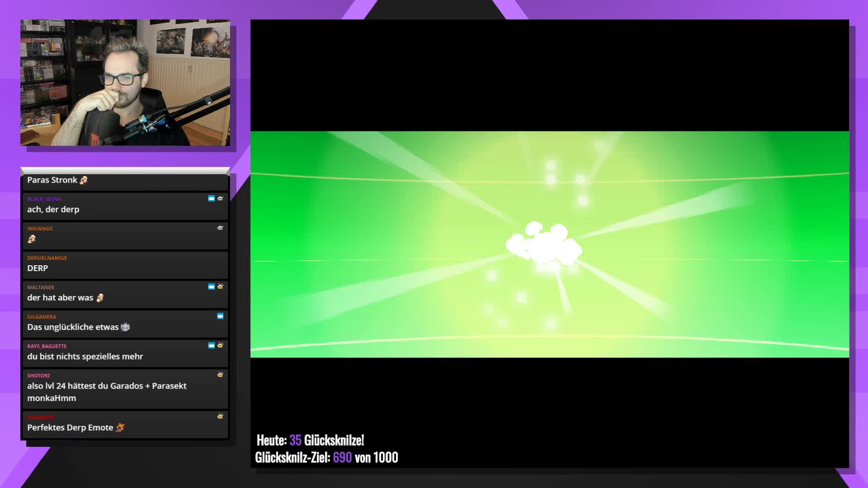This screenshot has height=488, width=868.
Task: Click the crown badge on GILGAMERA's message
Action: pyautogui.click(x=220, y=316)
